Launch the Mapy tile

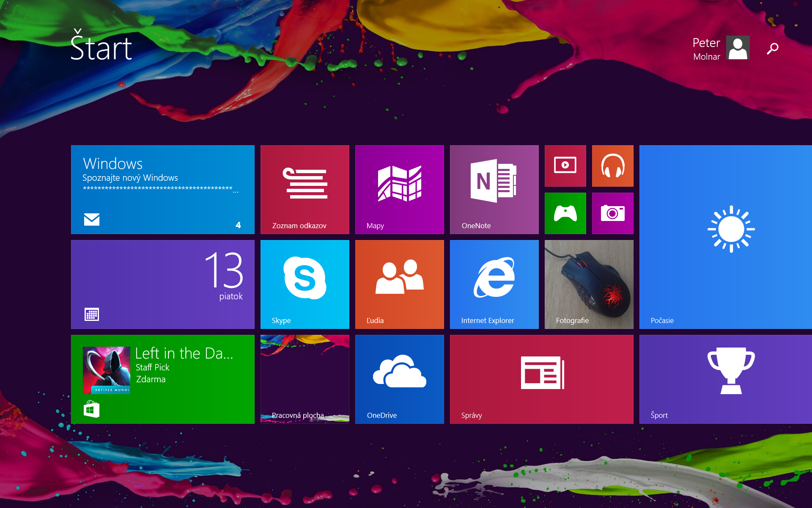click(400, 190)
